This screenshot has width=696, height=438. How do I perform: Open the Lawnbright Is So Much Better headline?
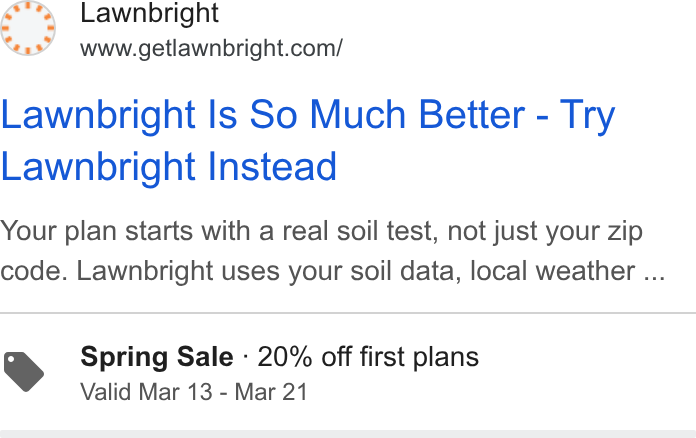(308, 140)
